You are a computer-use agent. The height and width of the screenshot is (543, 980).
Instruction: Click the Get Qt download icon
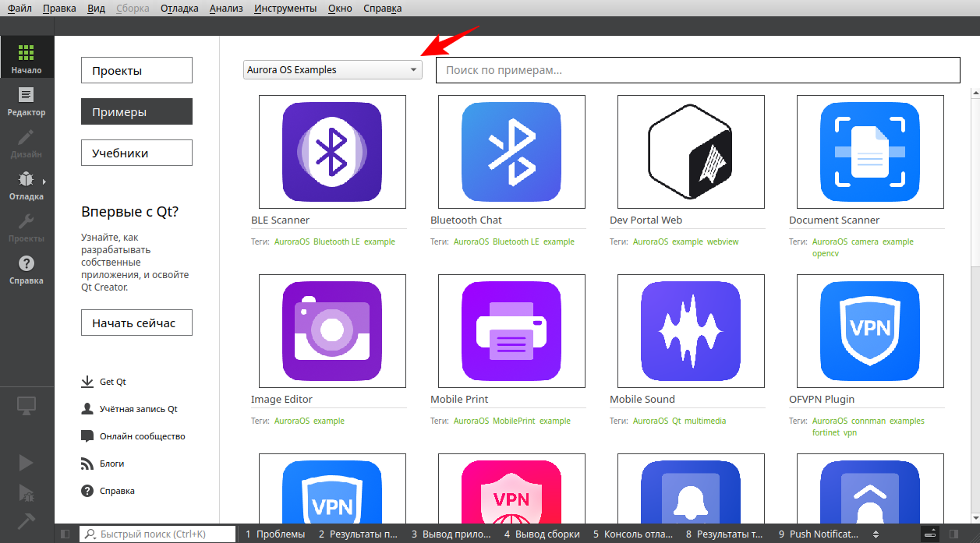87,382
